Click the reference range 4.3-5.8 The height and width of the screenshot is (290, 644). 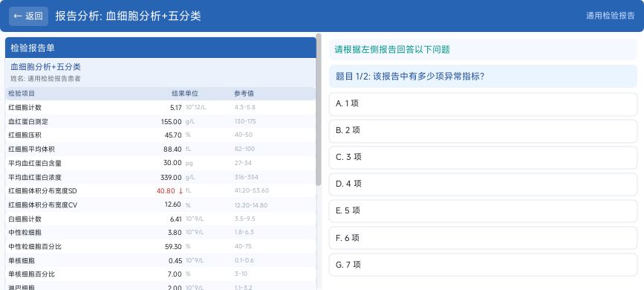[x=245, y=107]
